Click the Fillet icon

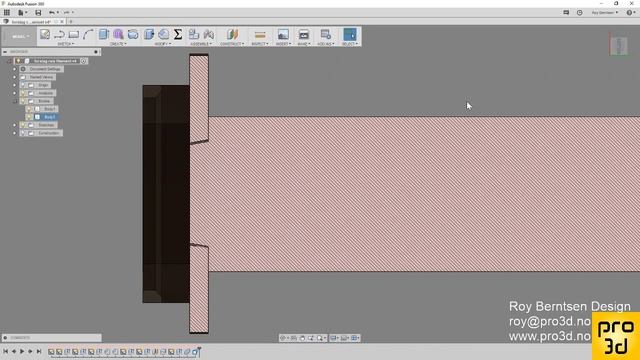164,34
